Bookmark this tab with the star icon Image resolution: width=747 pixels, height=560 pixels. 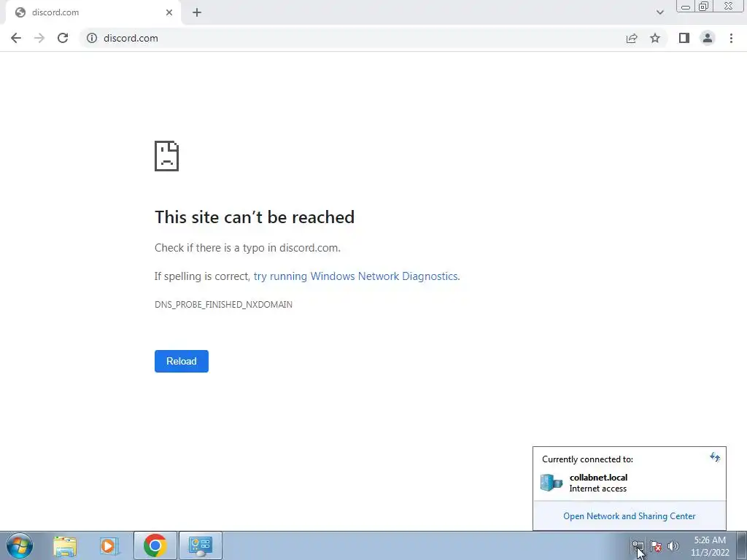coord(655,38)
